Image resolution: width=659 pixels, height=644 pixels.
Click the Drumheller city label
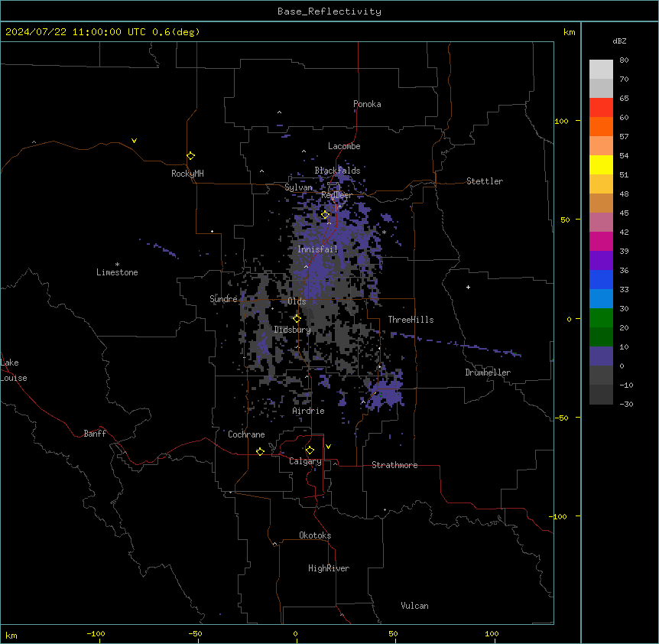[x=488, y=372]
